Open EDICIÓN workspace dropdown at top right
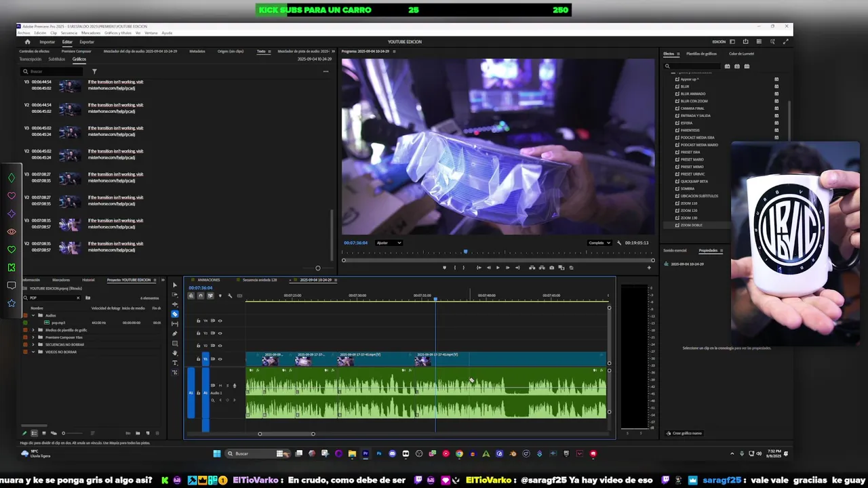 pos(732,41)
